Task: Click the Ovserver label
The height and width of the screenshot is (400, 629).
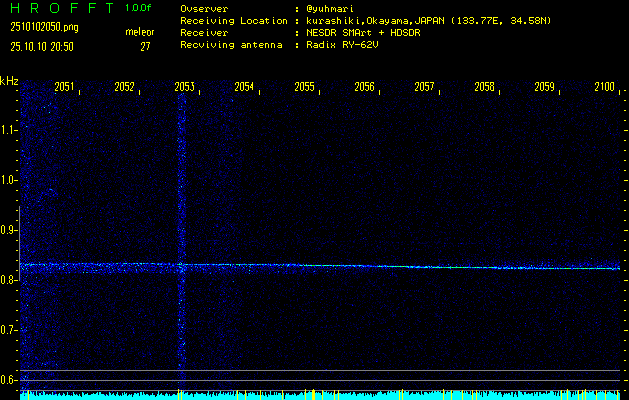Action: [x=204, y=8]
